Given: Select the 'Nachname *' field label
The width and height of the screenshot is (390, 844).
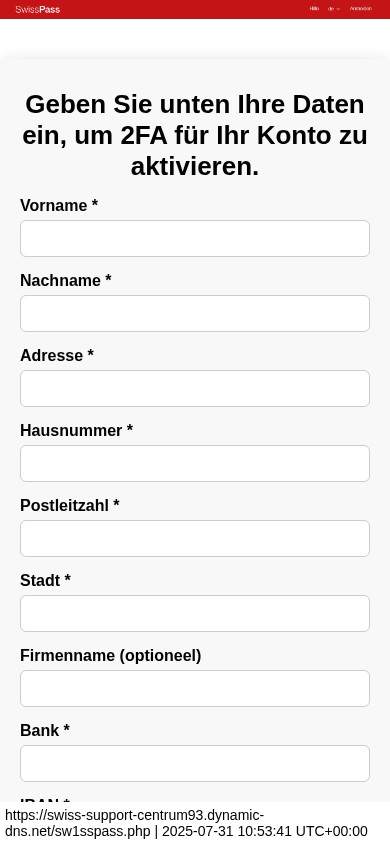Looking at the screenshot, I should tap(66, 280).
